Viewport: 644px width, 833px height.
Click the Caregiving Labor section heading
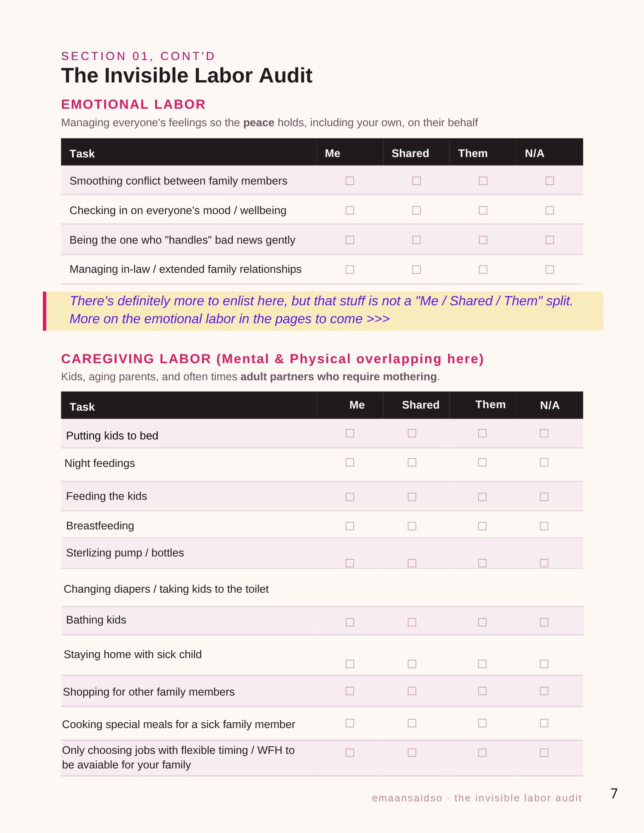tap(272, 359)
